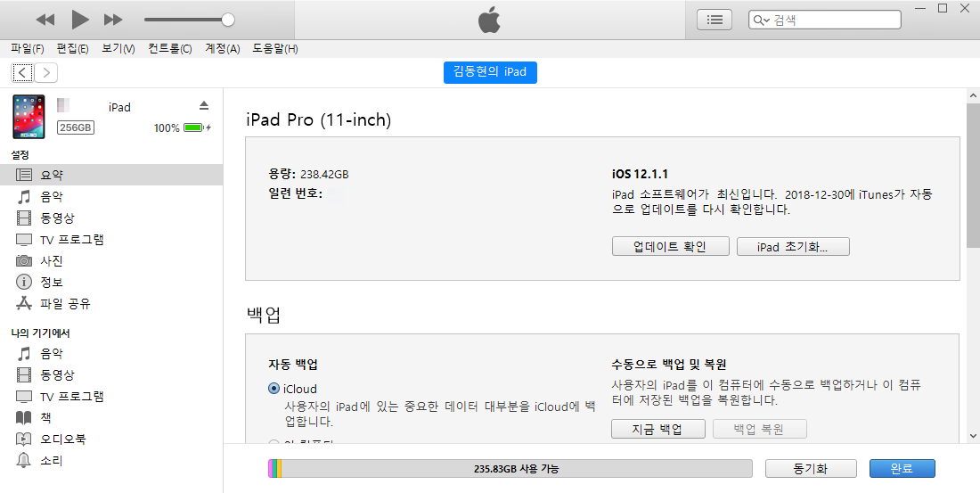Open the 도움말(H) menu
980x493 pixels.
pyautogui.click(x=275, y=49)
